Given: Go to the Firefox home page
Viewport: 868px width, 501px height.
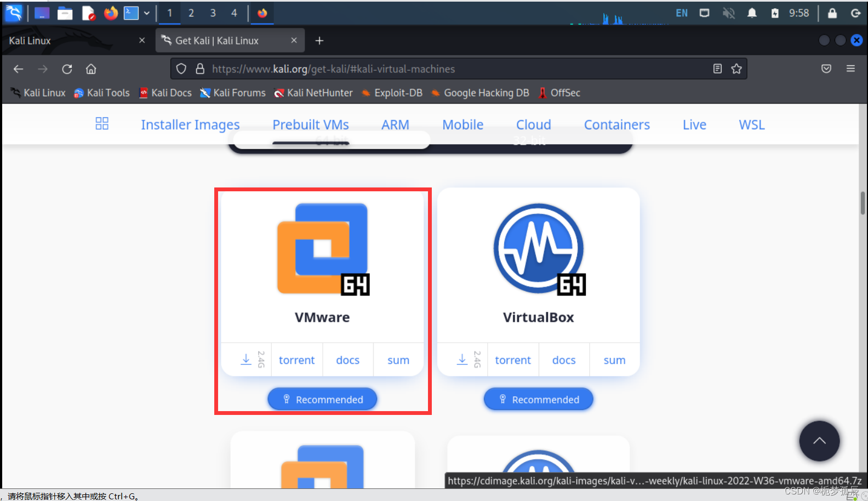Looking at the screenshot, I should click(x=91, y=69).
